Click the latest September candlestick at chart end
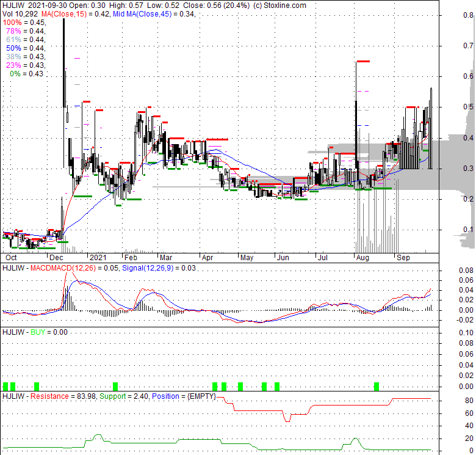 coord(431,128)
